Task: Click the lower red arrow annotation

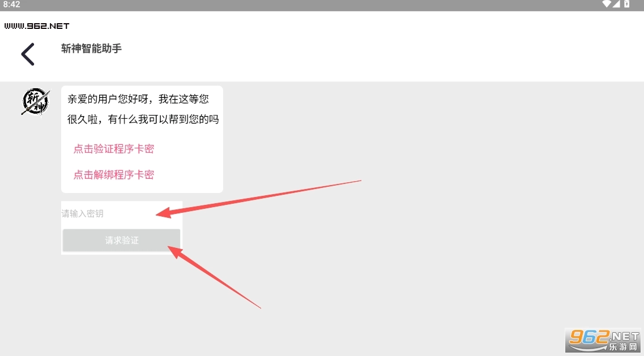Action: click(x=215, y=277)
